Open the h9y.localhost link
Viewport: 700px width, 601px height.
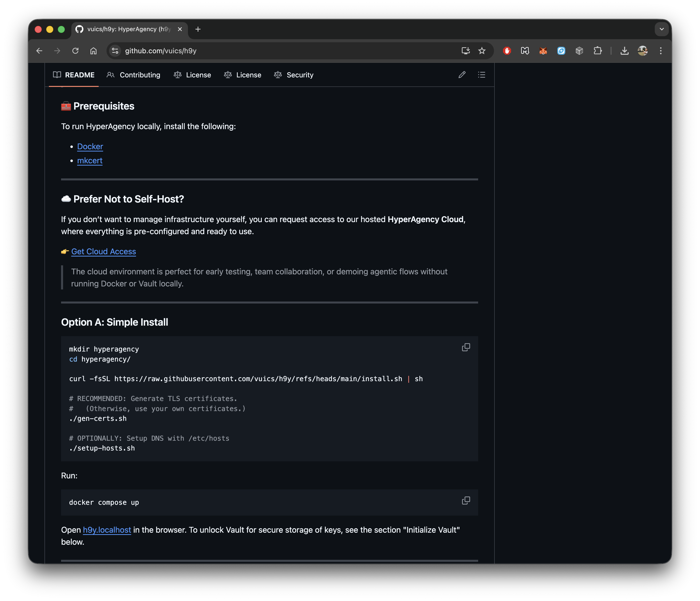tap(107, 530)
